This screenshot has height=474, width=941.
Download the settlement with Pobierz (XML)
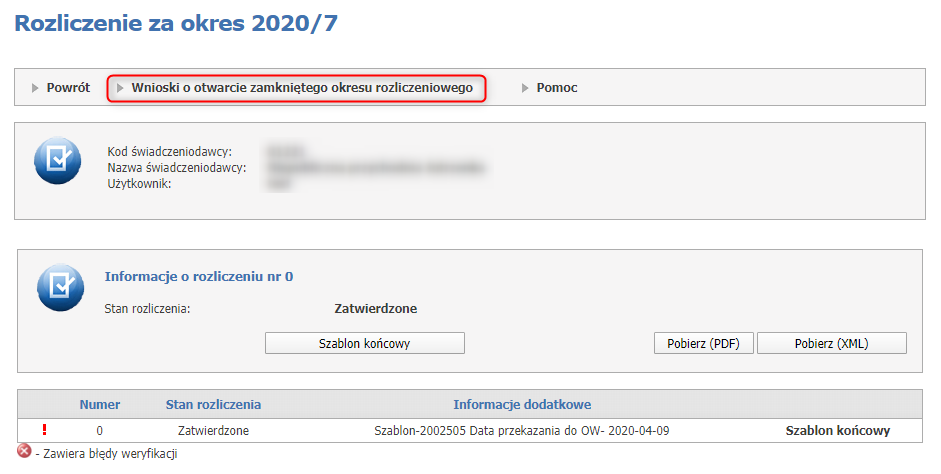tap(831, 343)
